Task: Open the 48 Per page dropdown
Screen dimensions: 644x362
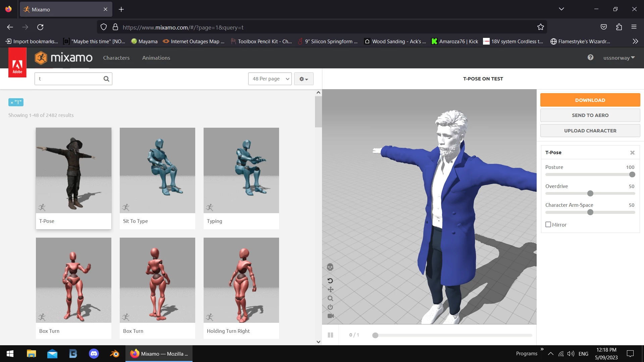Action: 270,79
